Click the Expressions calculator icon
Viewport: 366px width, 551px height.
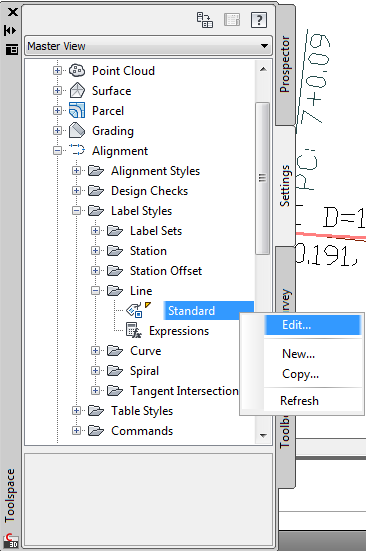(133, 331)
